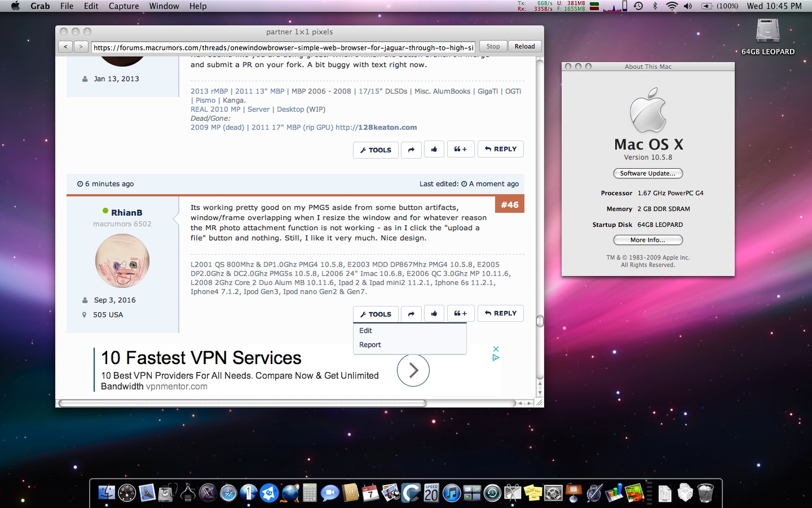Viewport: 812px width, 508px height.
Task: Open Preview app in the Dock
Action: click(391, 493)
